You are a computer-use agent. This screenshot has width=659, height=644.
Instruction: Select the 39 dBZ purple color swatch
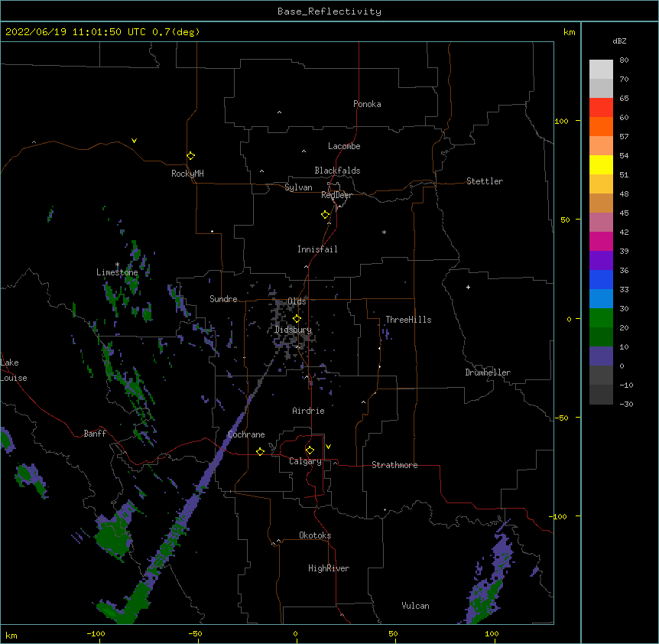point(601,260)
